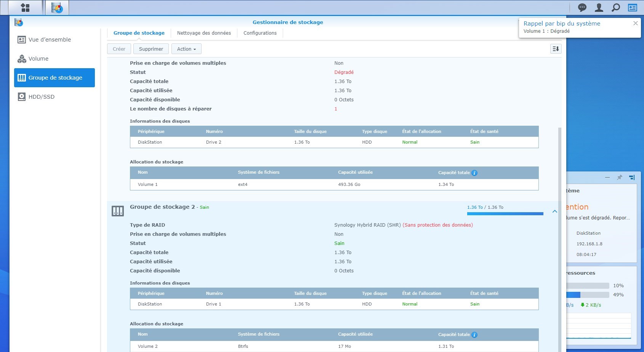Viewport: 644px width, 352px height.
Task: Click Système de fichiers header in Volume 1 table
Action: (x=258, y=172)
